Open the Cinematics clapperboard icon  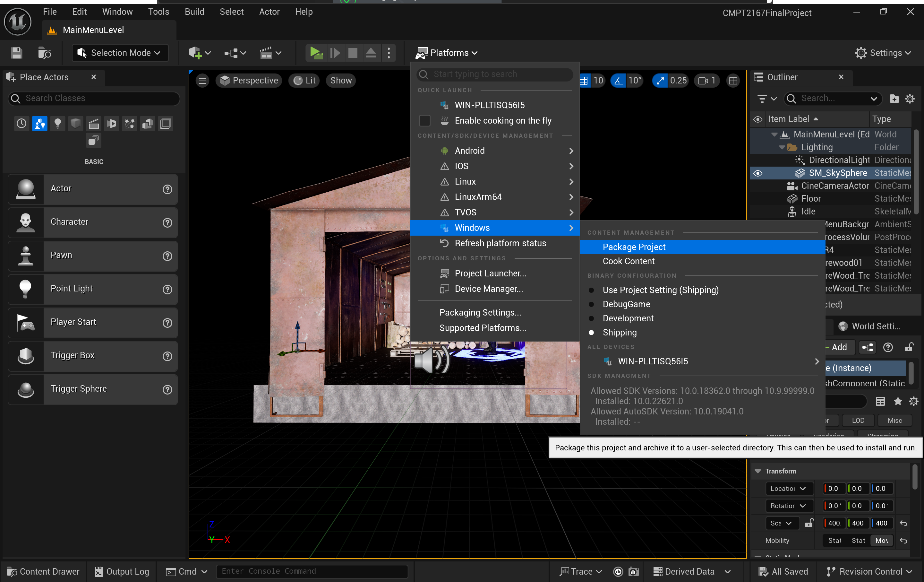click(x=270, y=53)
